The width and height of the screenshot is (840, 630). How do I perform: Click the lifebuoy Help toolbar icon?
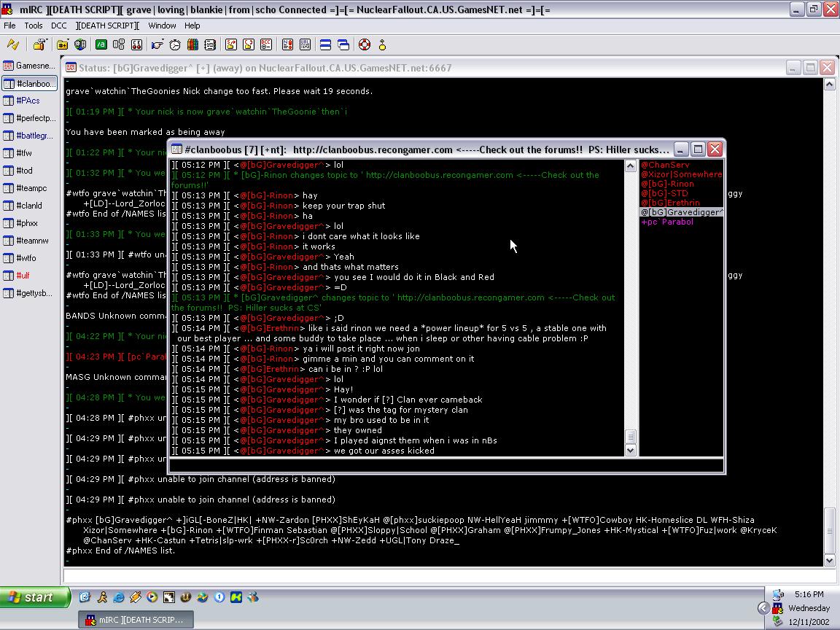click(x=364, y=45)
